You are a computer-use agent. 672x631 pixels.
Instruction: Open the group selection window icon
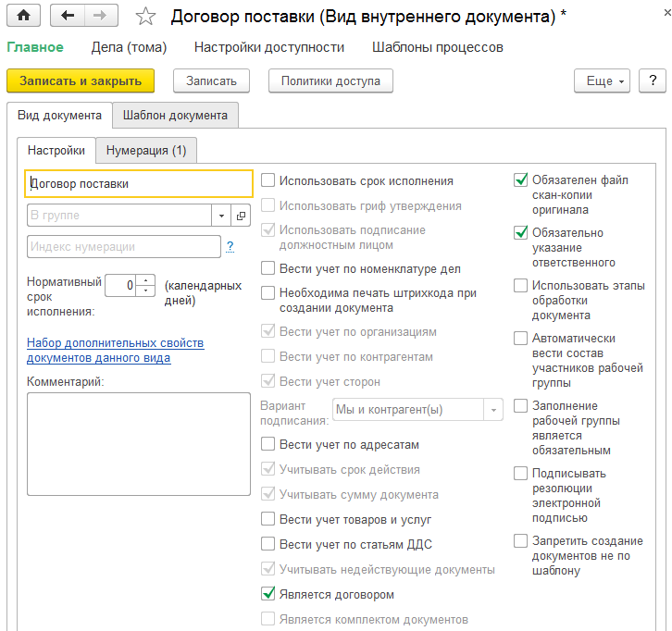click(241, 216)
